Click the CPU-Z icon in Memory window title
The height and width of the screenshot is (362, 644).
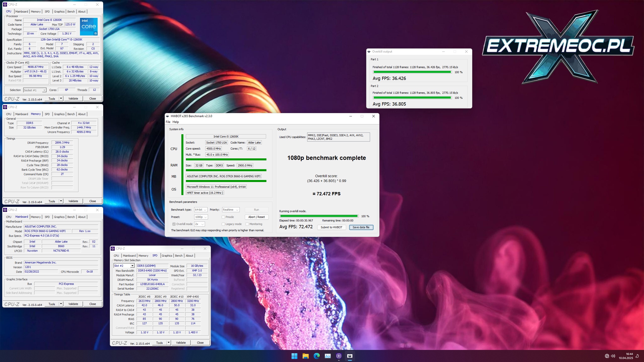[x=5, y=107]
